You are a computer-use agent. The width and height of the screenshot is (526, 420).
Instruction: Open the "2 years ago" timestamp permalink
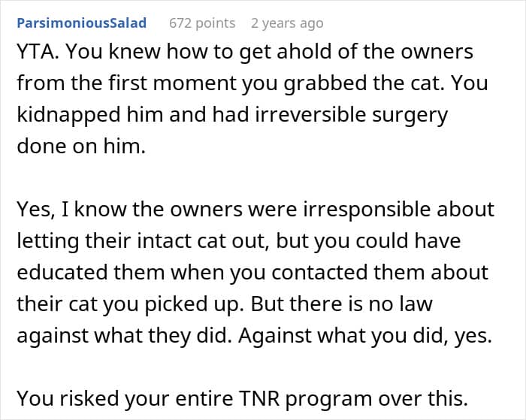(287, 23)
